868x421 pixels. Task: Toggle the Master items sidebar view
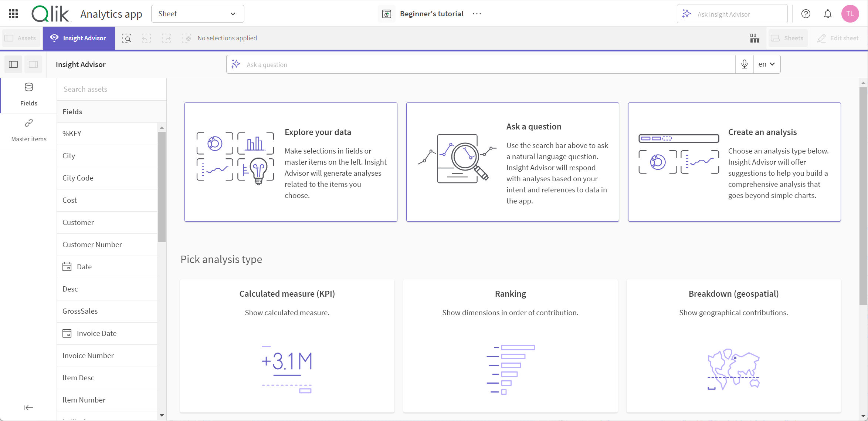pyautogui.click(x=29, y=130)
